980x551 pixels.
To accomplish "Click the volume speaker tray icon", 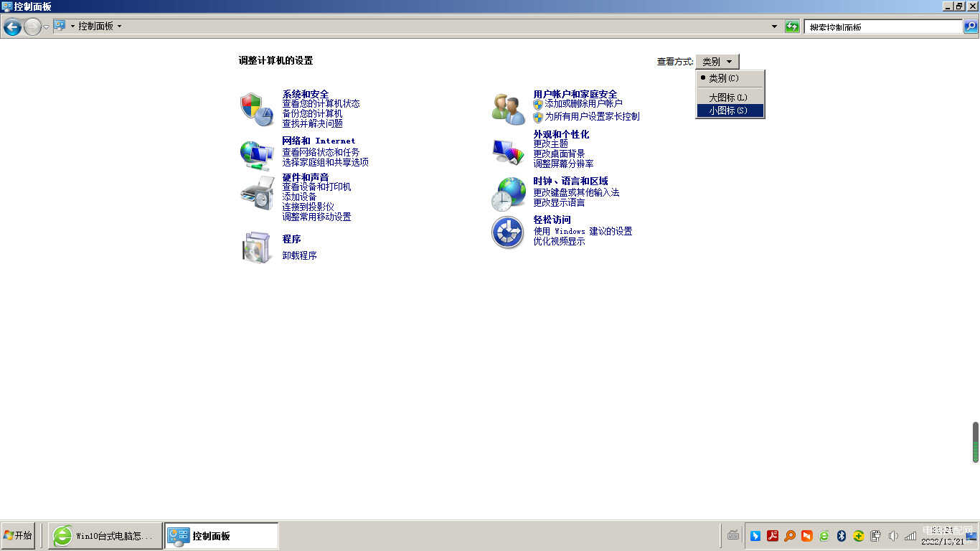I will [893, 536].
